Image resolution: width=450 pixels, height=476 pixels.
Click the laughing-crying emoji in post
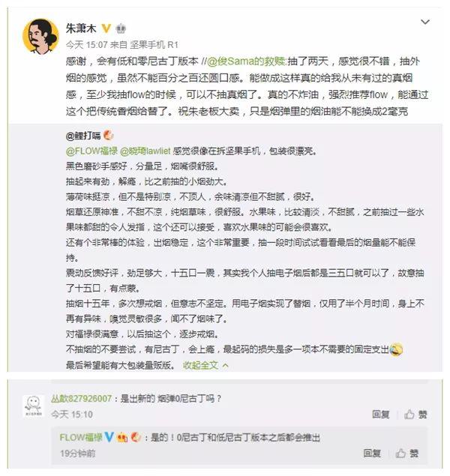[396, 349]
